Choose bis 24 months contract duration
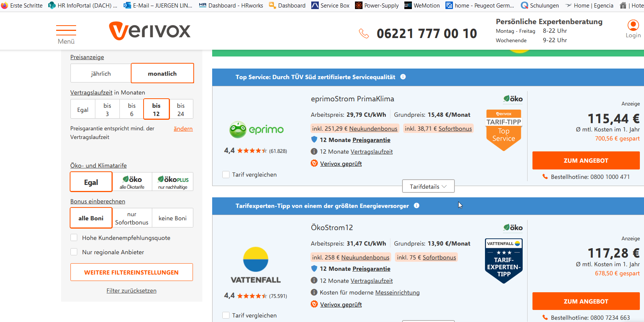 coord(181,110)
